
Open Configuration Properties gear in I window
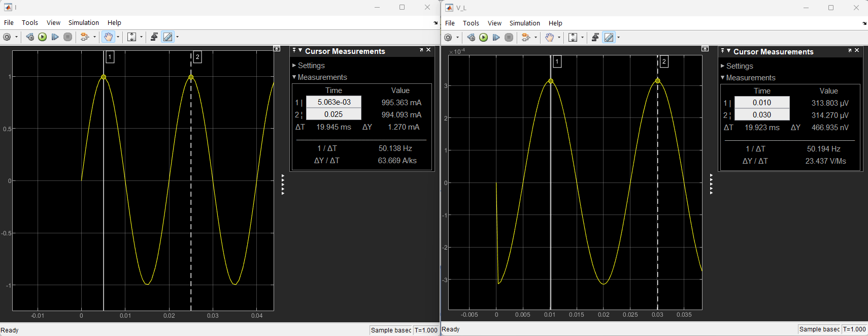[7, 37]
